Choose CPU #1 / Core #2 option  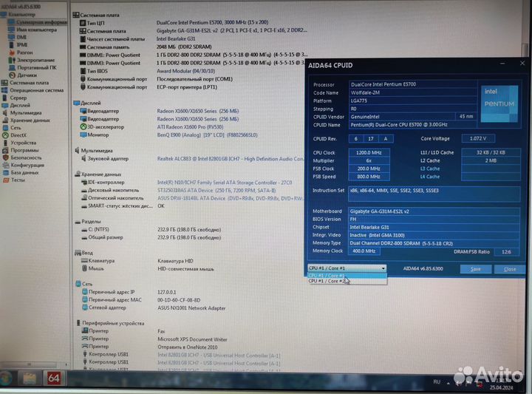(x=347, y=281)
